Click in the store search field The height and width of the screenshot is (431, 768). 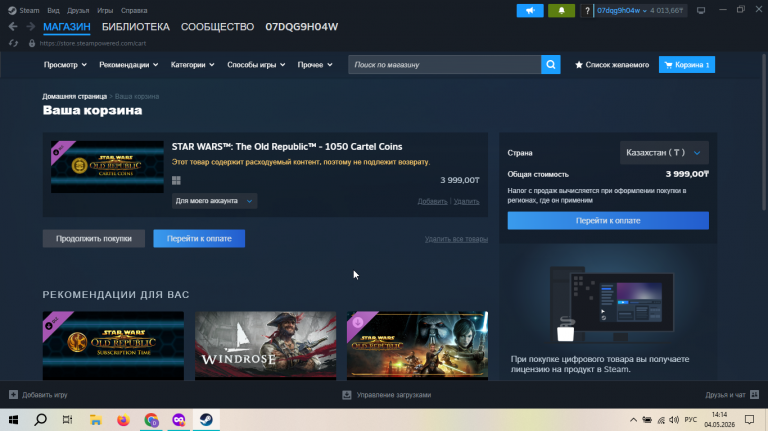[x=444, y=65]
